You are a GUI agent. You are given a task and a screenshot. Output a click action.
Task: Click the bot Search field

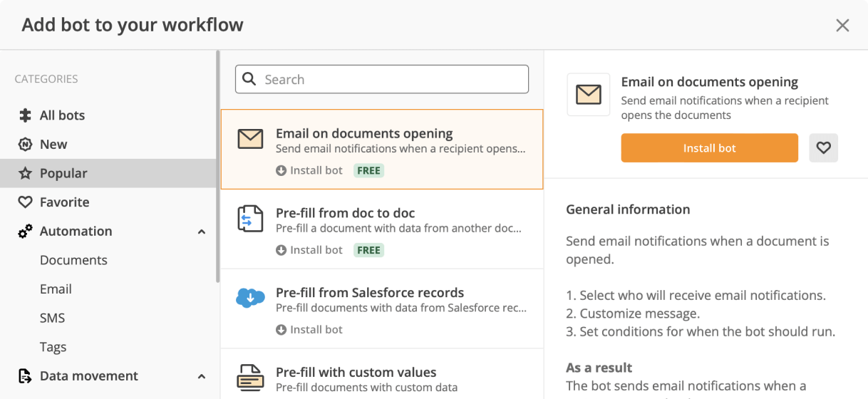(x=382, y=79)
